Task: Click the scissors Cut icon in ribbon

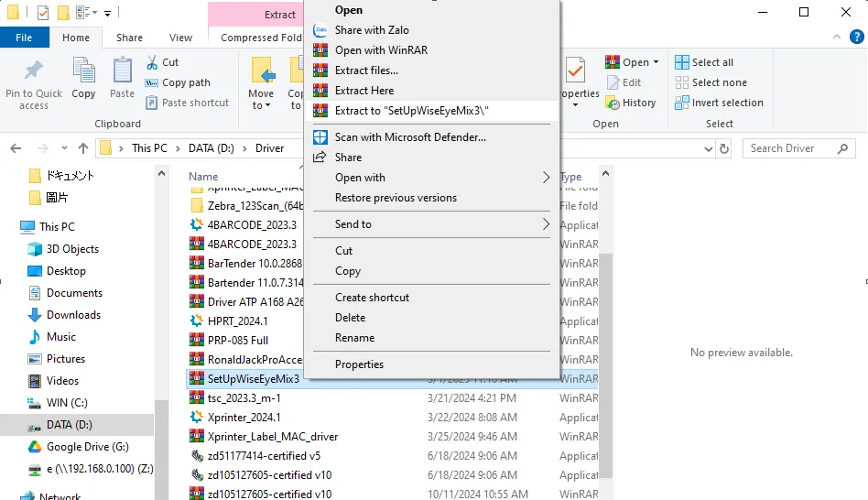Action: pyautogui.click(x=152, y=62)
